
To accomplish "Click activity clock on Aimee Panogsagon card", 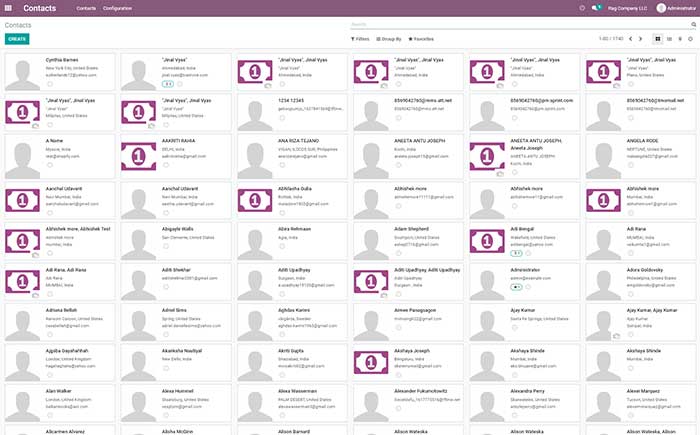I will (x=399, y=327).
